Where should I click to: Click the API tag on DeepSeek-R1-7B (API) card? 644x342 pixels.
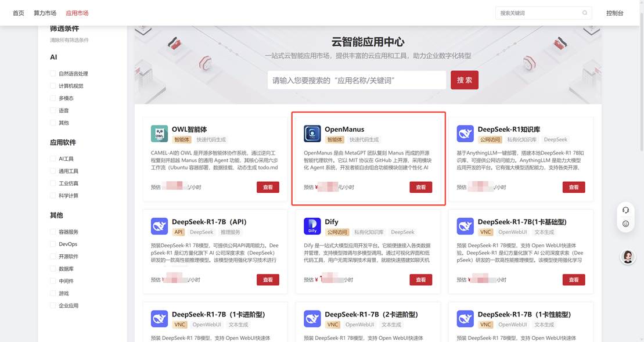178,232
